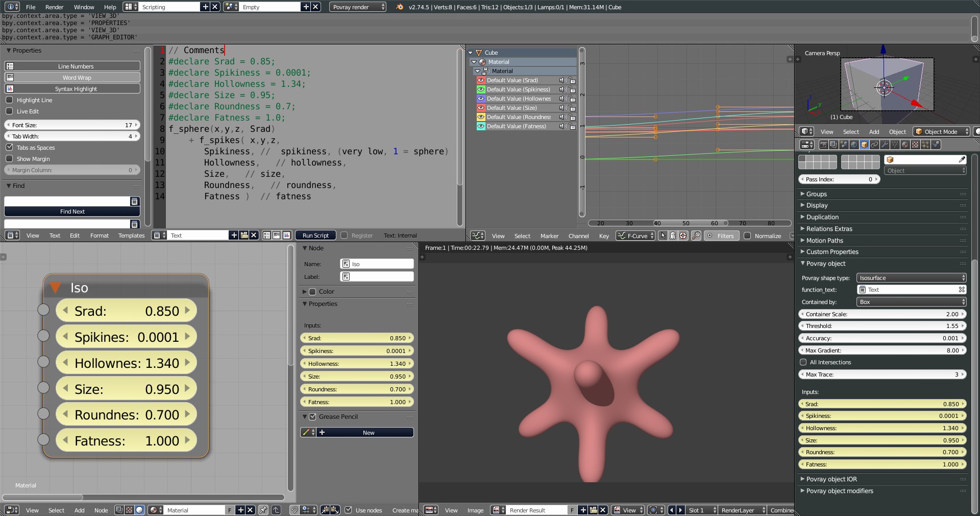
Task: Open the Modifiers wrench tab
Action: 885,145
